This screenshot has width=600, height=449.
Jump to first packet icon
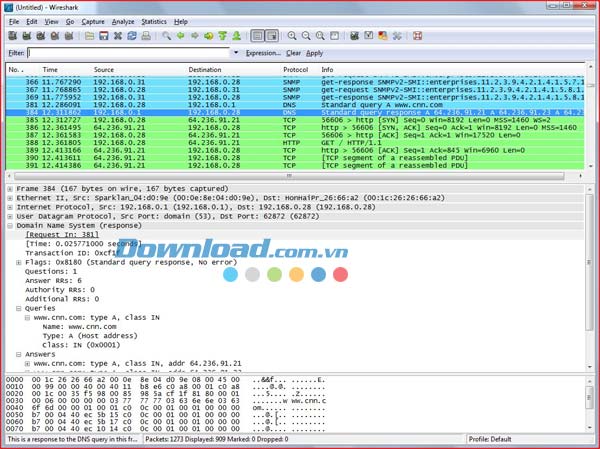(223, 36)
